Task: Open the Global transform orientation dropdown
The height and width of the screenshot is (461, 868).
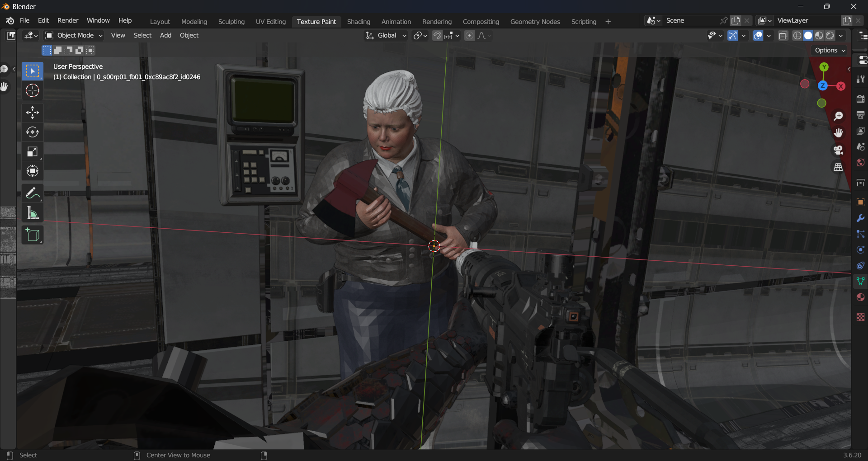Action: click(x=387, y=36)
